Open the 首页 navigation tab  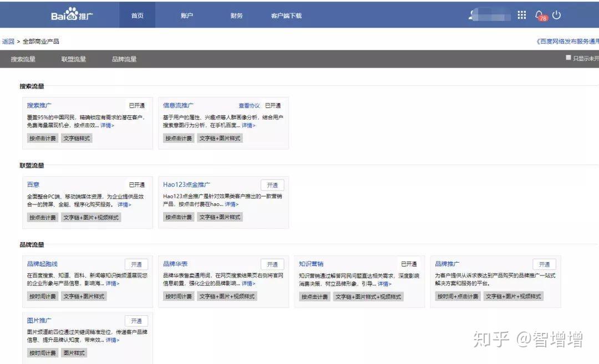[x=137, y=16]
